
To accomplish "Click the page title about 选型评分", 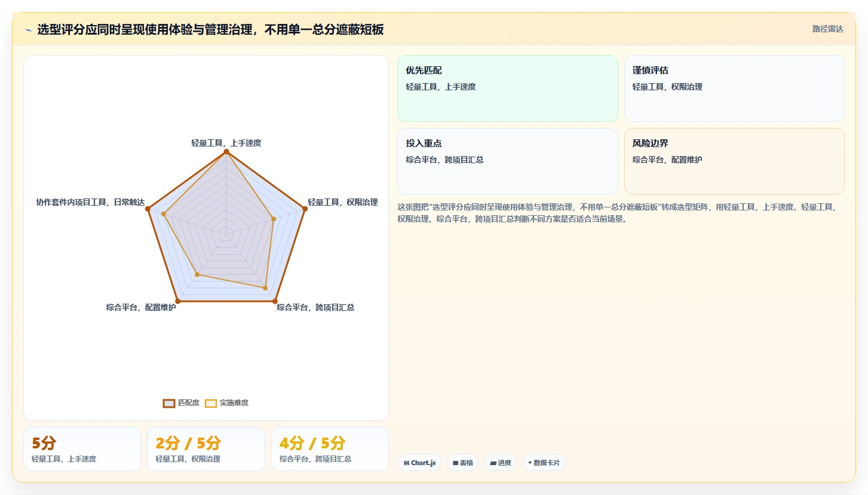I will (210, 29).
